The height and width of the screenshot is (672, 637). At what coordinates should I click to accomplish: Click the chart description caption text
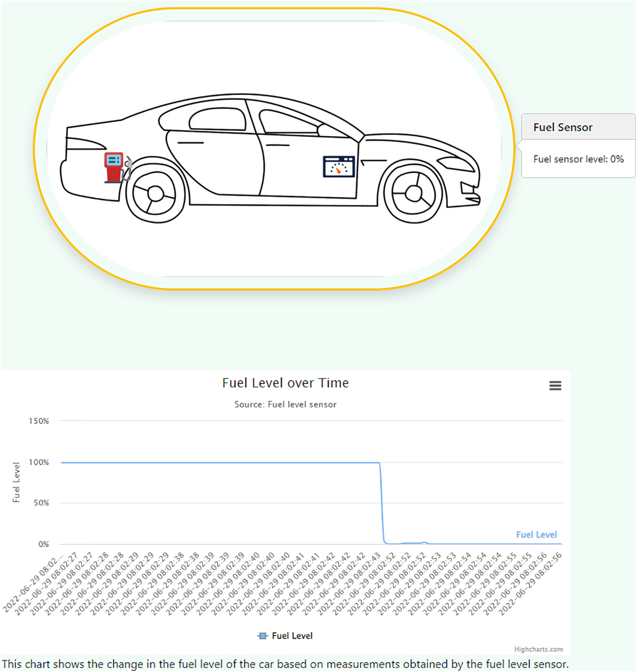point(285,664)
